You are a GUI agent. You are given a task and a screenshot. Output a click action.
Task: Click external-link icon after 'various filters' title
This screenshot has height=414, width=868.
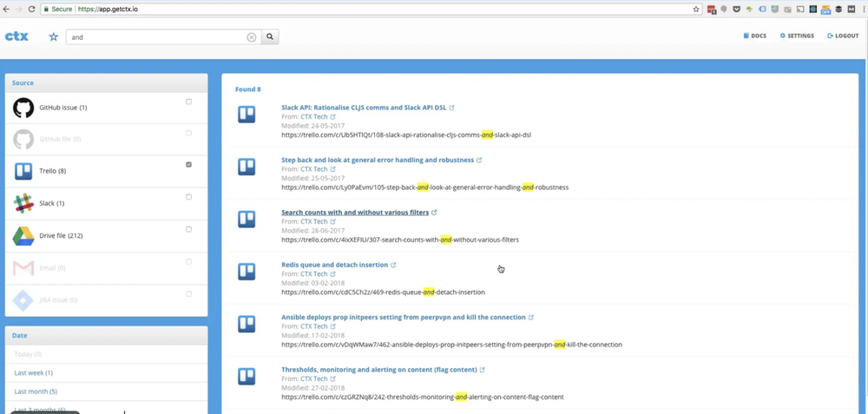tap(434, 213)
